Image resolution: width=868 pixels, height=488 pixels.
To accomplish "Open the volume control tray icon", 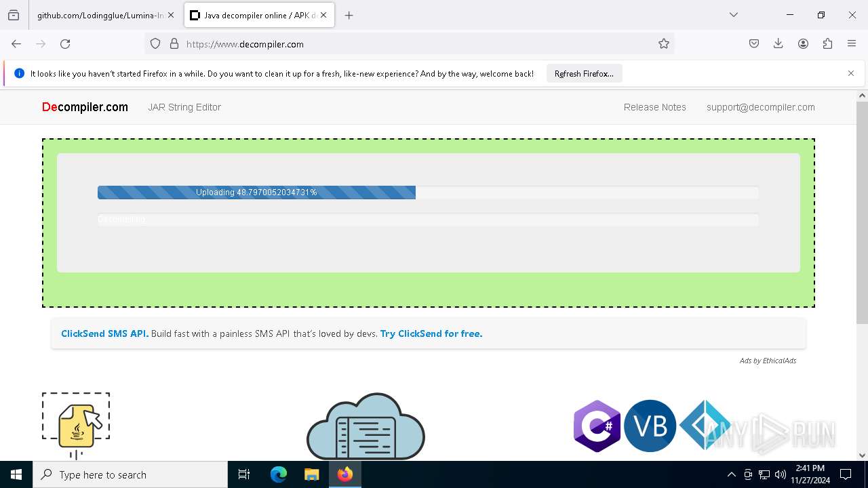I will pyautogui.click(x=781, y=474).
